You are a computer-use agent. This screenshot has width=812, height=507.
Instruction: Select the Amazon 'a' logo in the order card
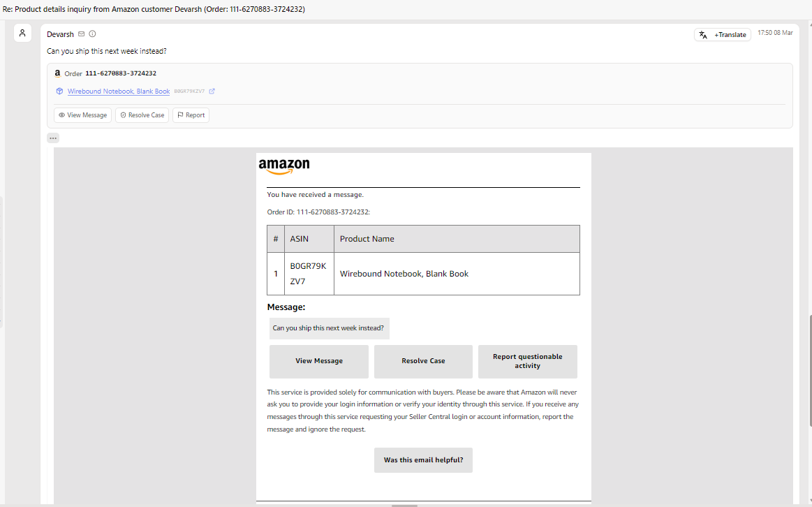pos(57,73)
